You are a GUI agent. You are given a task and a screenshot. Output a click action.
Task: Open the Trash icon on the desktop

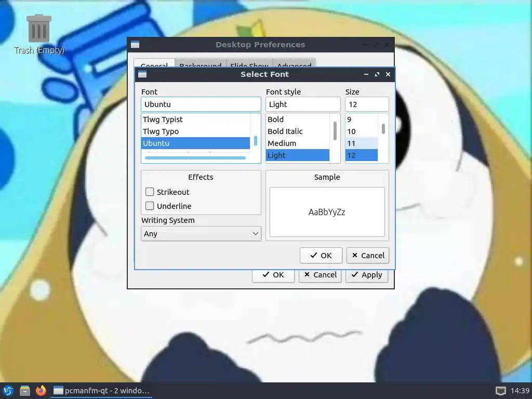(x=39, y=34)
